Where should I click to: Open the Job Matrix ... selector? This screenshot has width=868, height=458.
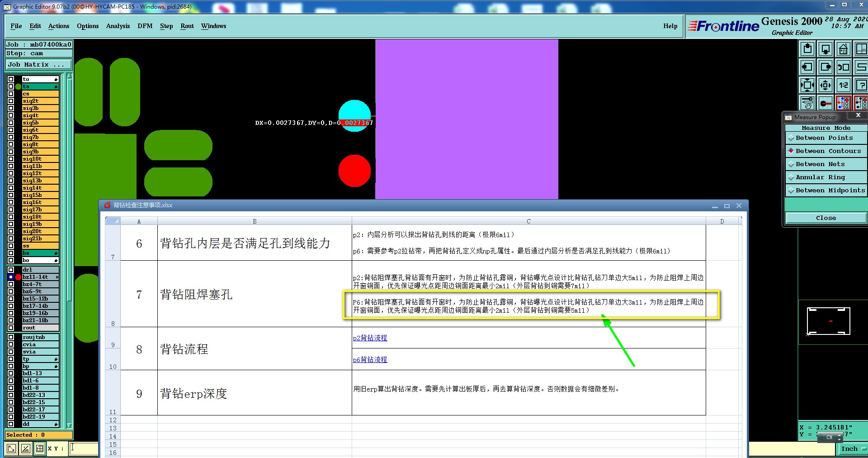(x=38, y=65)
